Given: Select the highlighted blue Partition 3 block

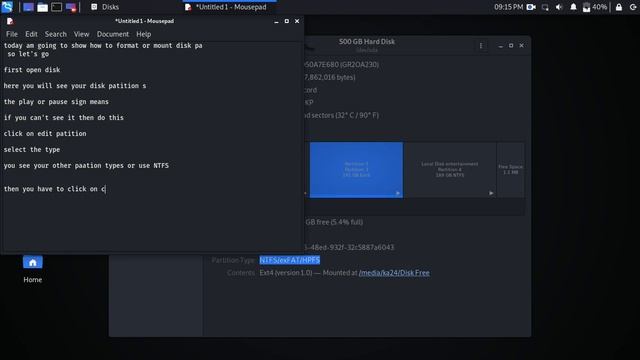Looking at the screenshot, I should coord(356,170).
